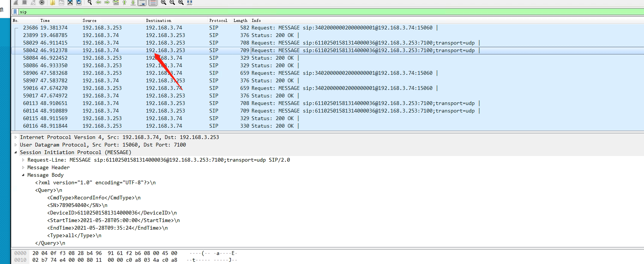Zoom in on packet text
This screenshot has width=644, height=264.
[x=164, y=2]
